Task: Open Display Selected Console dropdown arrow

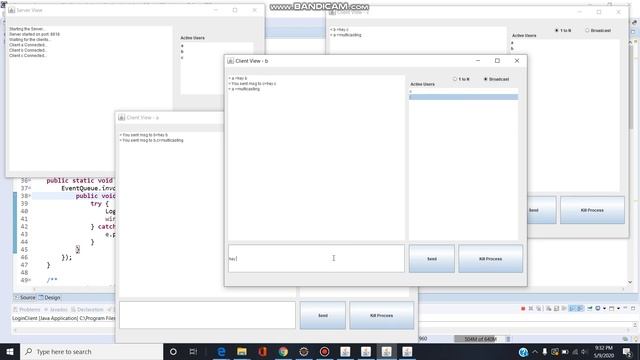Action: coord(604,309)
